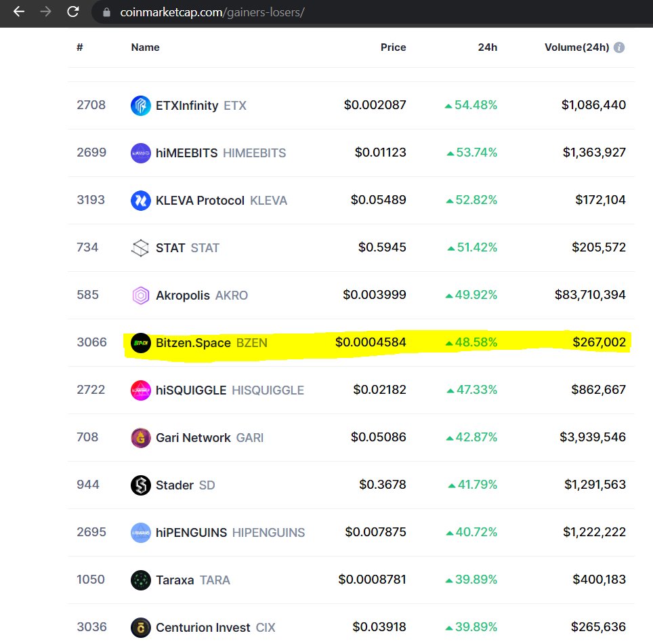Viewport: 653px width, 644px height.
Task: Sort by the # rank column header
Action: [79, 47]
